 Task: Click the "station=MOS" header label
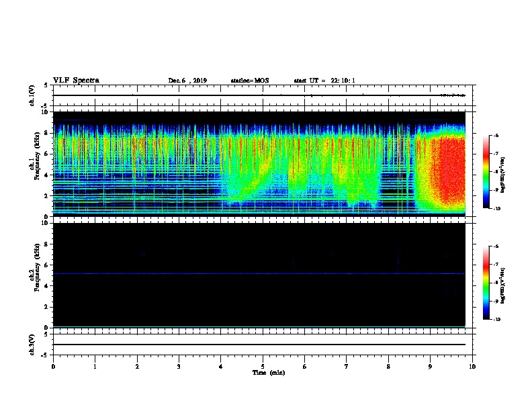[250, 81]
